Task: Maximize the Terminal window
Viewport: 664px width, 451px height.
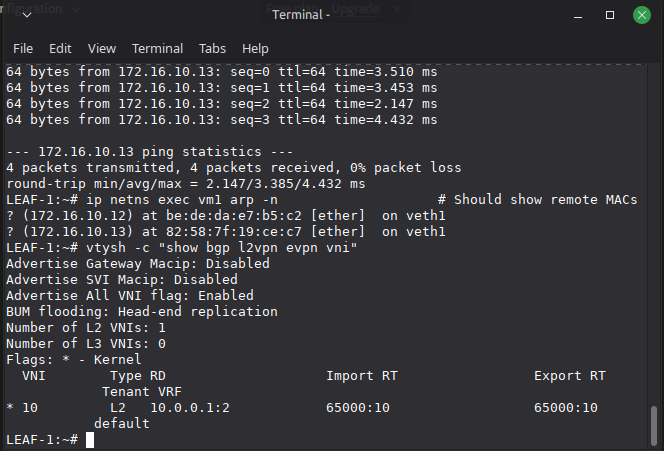Action: (610, 15)
